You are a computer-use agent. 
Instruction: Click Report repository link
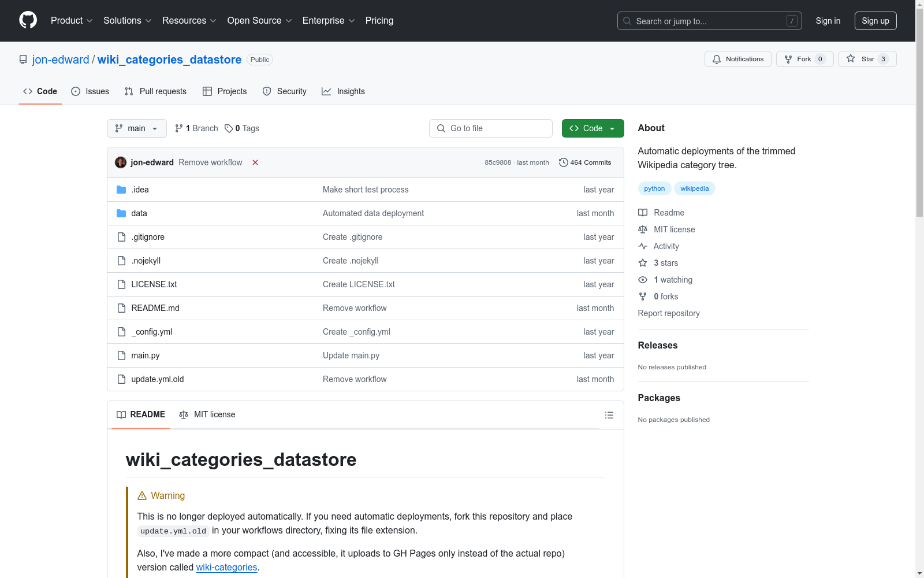[x=669, y=313]
